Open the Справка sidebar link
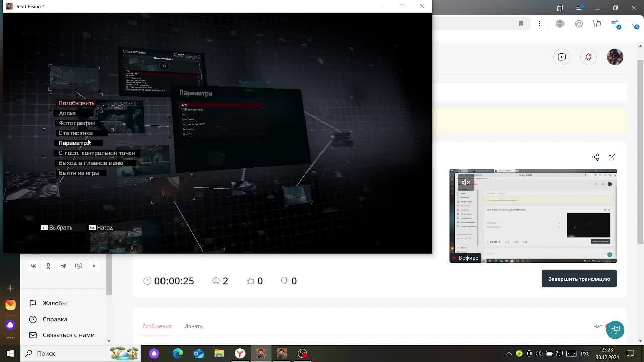 coord(55,319)
